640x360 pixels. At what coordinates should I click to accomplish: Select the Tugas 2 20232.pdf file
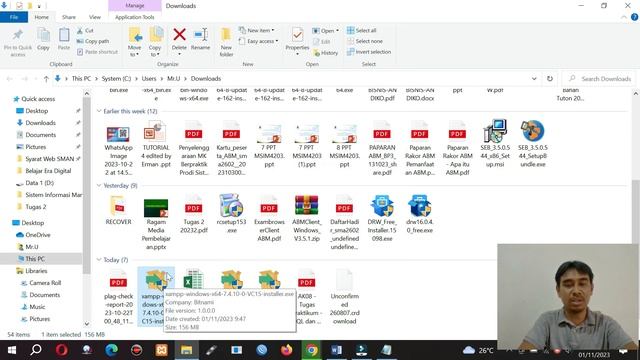[193, 215]
